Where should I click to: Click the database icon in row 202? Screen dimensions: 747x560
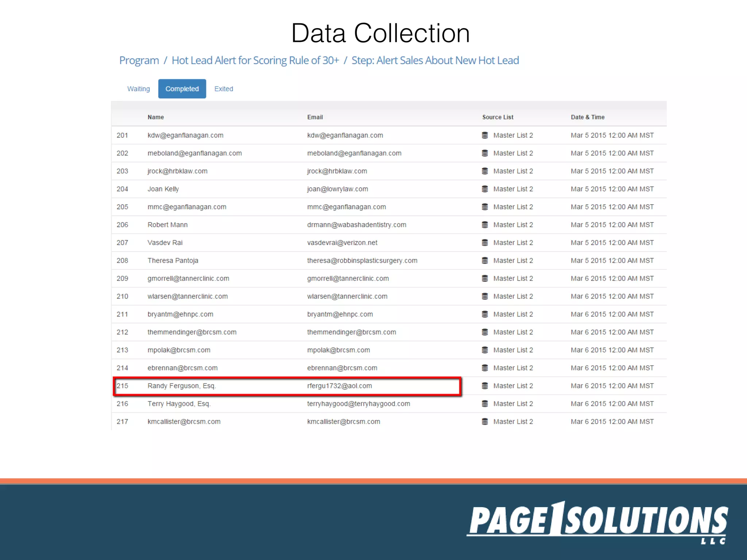(x=485, y=153)
